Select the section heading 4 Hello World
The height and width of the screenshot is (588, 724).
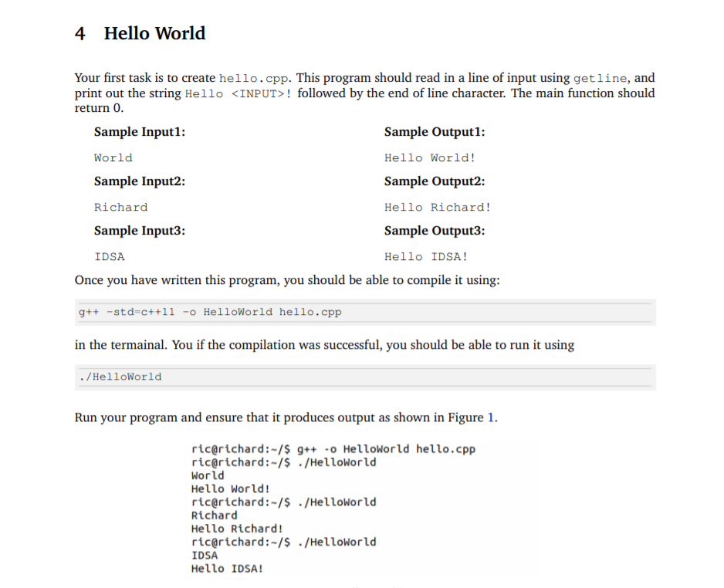(x=140, y=32)
